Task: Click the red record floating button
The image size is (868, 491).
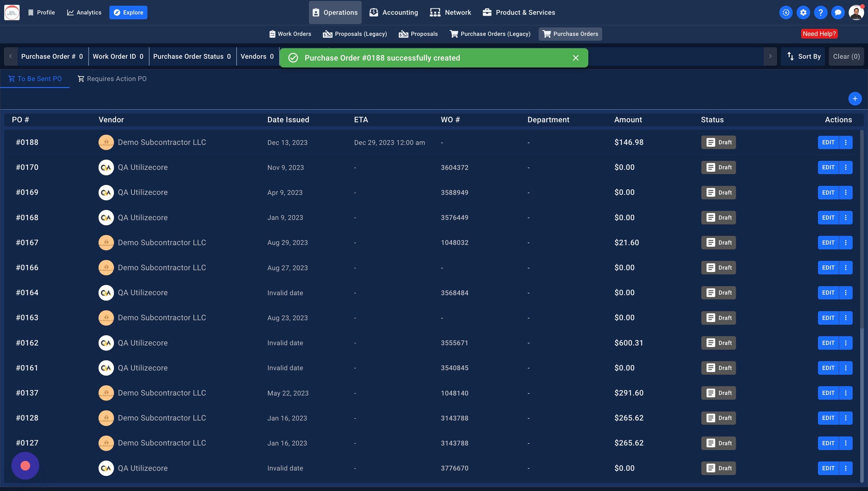Action: (x=25, y=466)
